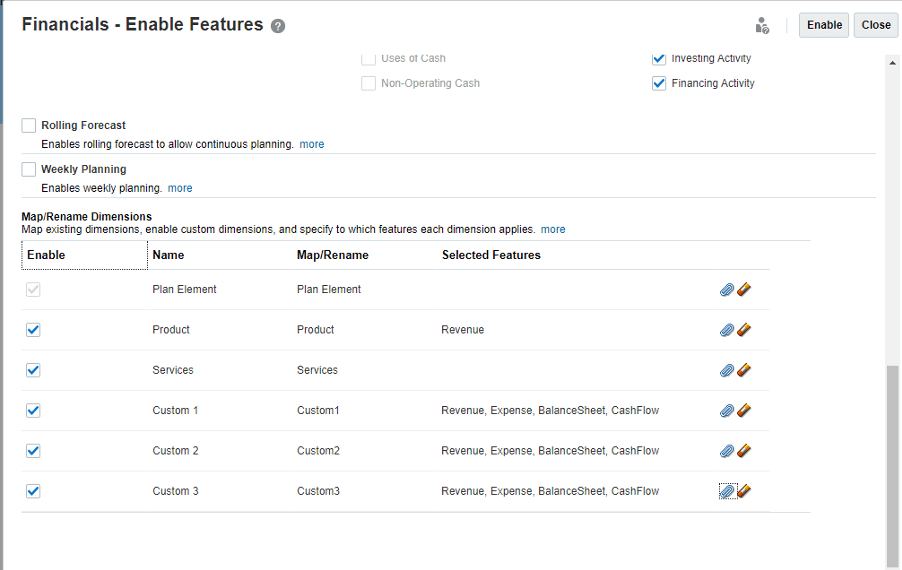Uncheck the Custom 2 dimension enable checkbox
Image resolution: width=902 pixels, height=570 pixels.
coord(33,450)
